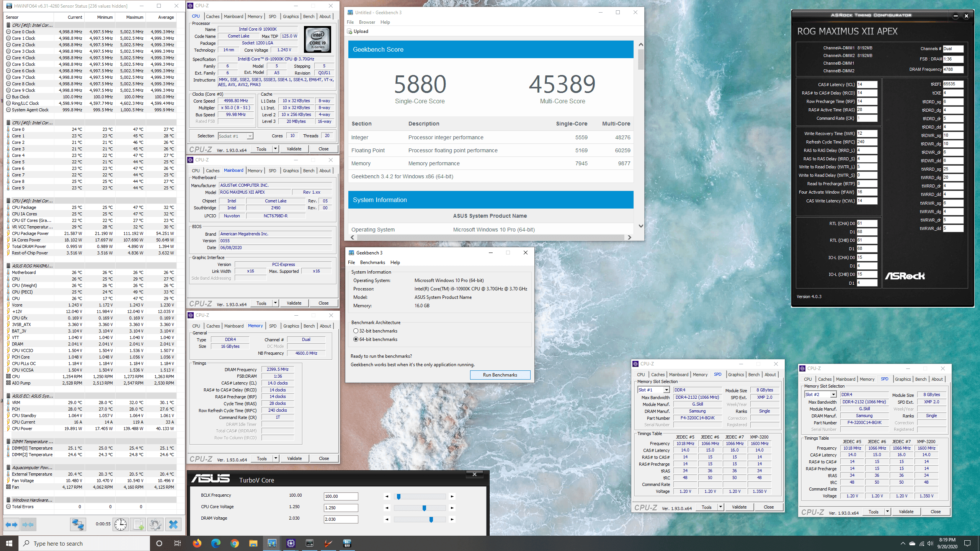Open Socket #1 selection dropdown

point(250,136)
